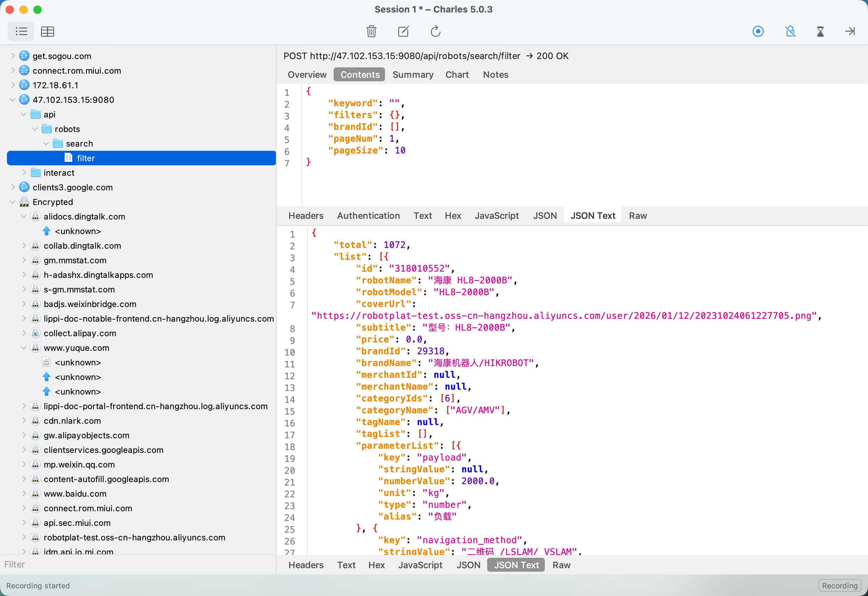Click the throttling hourglass icon
Image resolution: width=868 pixels, height=596 pixels.
tap(820, 31)
